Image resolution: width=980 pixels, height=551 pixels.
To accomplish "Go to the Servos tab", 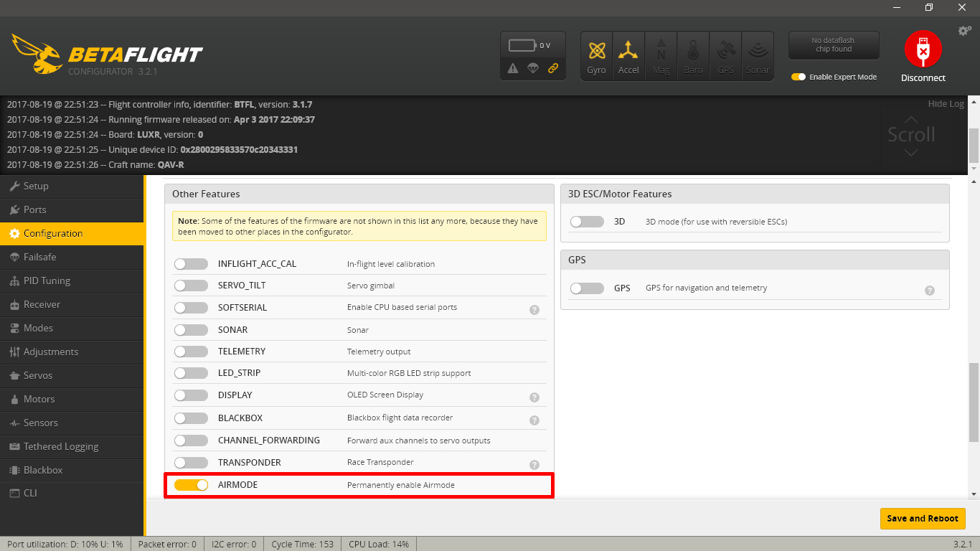I will [x=72, y=375].
